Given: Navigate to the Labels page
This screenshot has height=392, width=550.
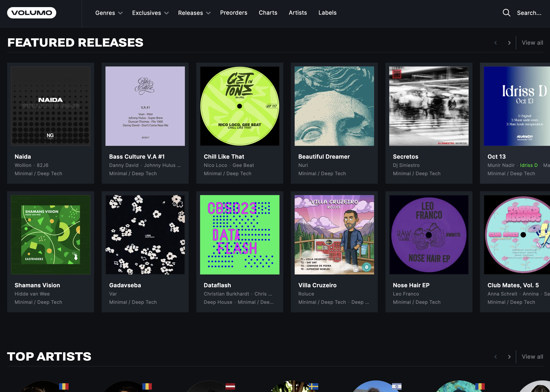Looking at the screenshot, I should click(327, 13).
